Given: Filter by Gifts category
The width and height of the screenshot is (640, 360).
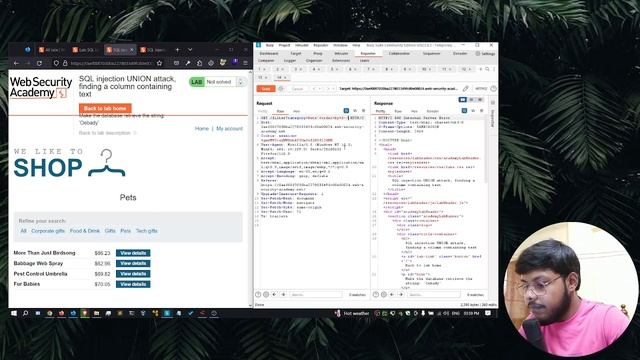Looking at the screenshot, I should pyautogui.click(x=110, y=231).
